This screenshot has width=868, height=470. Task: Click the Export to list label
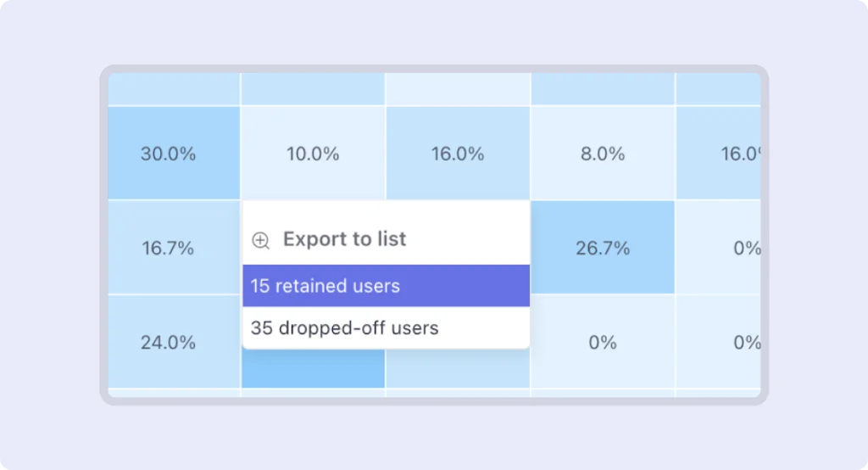tap(344, 239)
